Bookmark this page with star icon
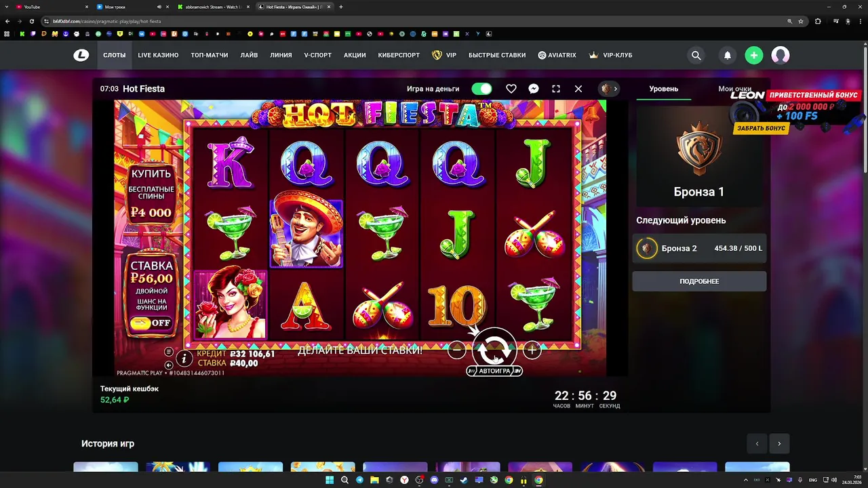Screen dimensions: 868x488 [x=801, y=21]
